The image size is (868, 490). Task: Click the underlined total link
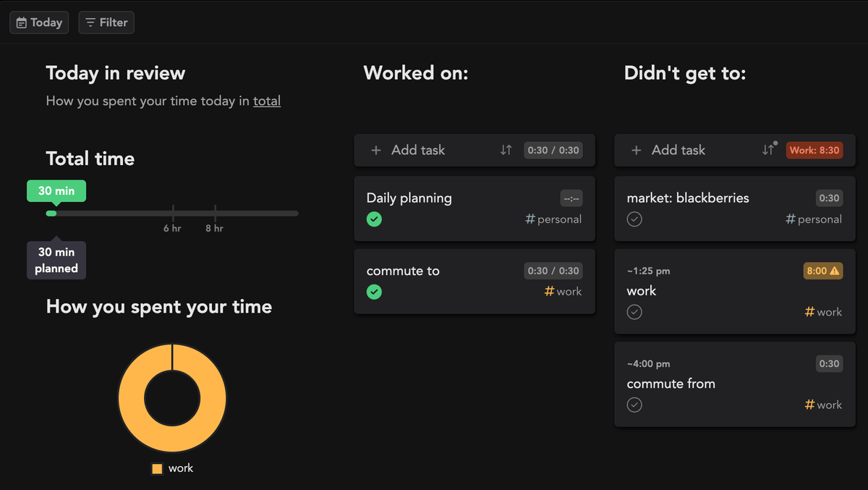(267, 101)
